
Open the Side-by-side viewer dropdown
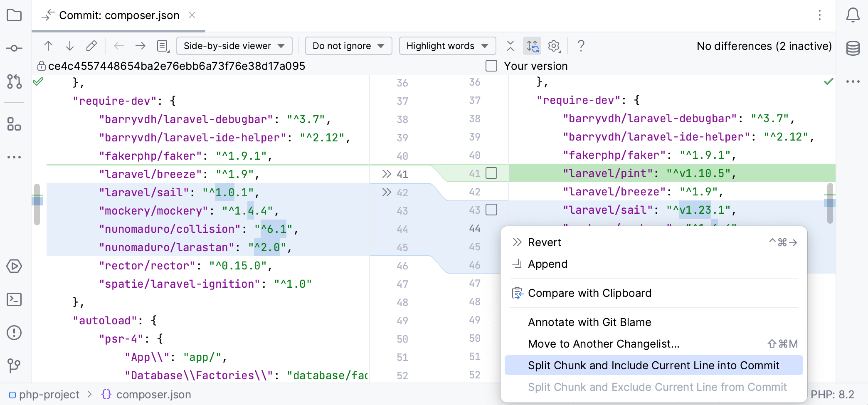coord(234,46)
